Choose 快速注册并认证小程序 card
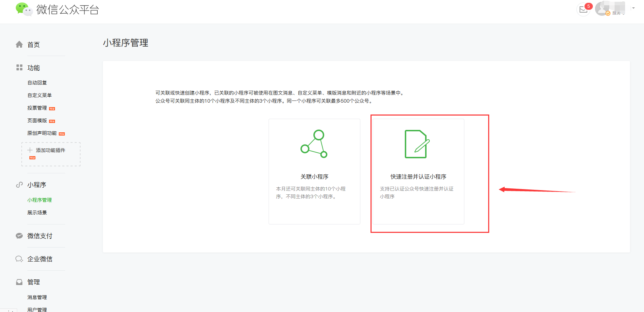The height and width of the screenshot is (312, 644). (418, 172)
